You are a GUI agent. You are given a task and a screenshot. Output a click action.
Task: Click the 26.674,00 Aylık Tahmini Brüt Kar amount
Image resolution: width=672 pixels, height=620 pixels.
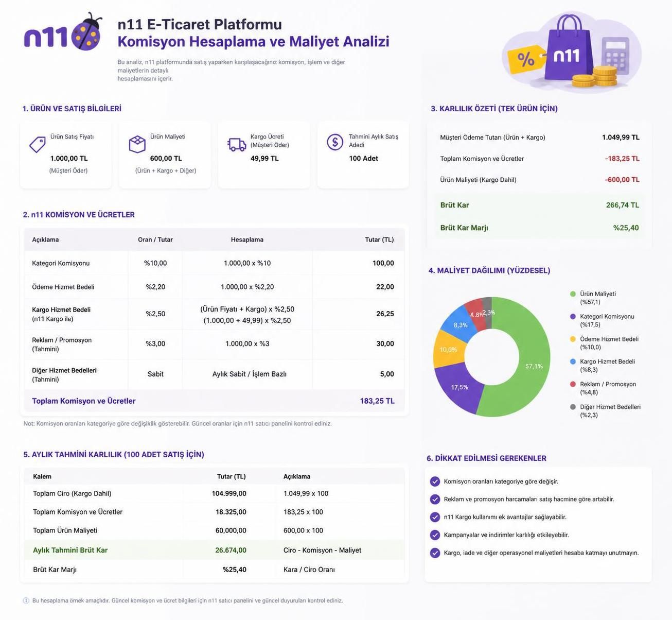click(231, 550)
